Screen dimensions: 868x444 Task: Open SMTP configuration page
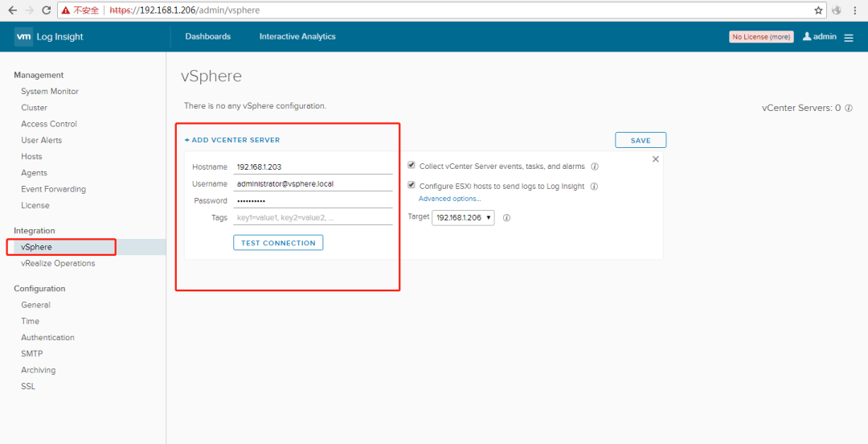pyautogui.click(x=32, y=354)
